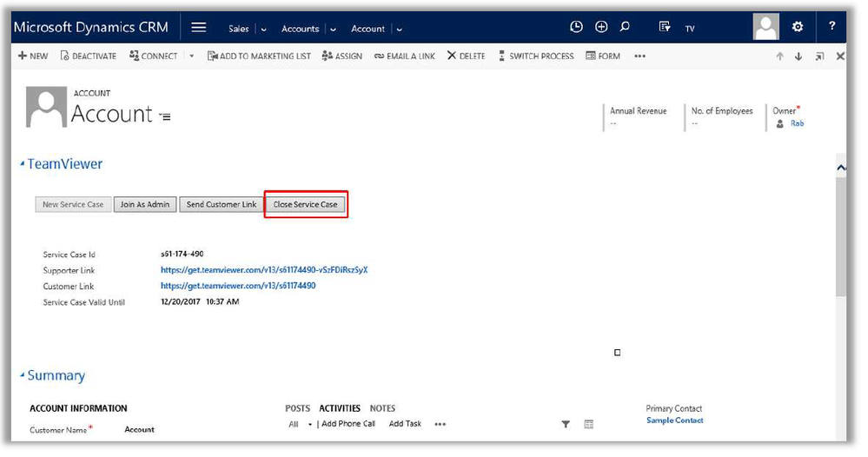
Task: Open the settings gear icon
Action: pos(798,28)
